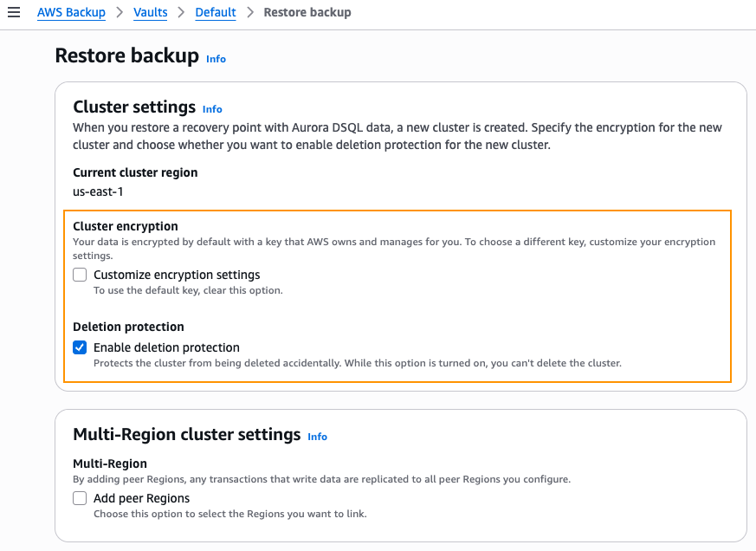756x551 pixels.
Task: Check the Add peer Regions checkbox
Action: pyautogui.click(x=80, y=498)
